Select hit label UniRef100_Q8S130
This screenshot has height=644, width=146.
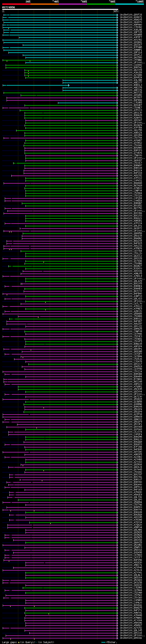pos(131,113)
